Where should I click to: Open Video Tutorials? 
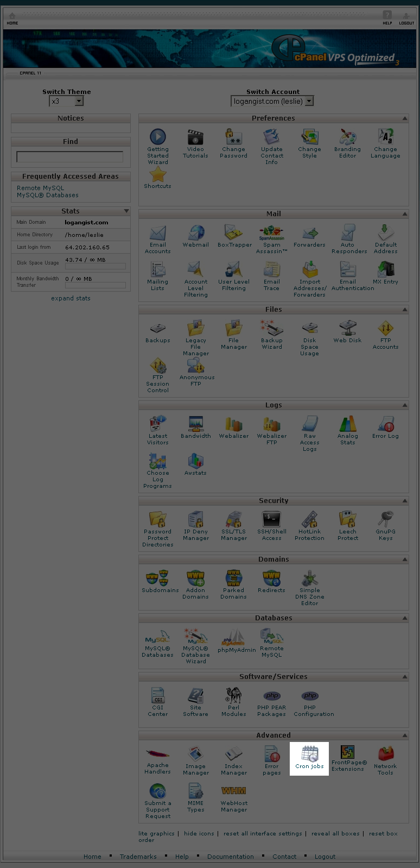pos(195,143)
